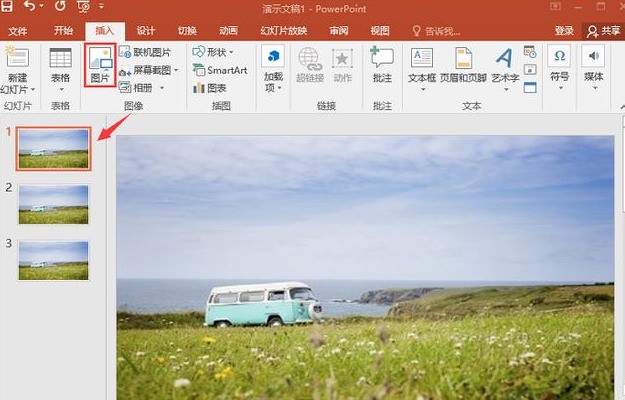625x400 pixels.
Task: Open 页眉和页脚 header and footer
Action: point(464,64)
